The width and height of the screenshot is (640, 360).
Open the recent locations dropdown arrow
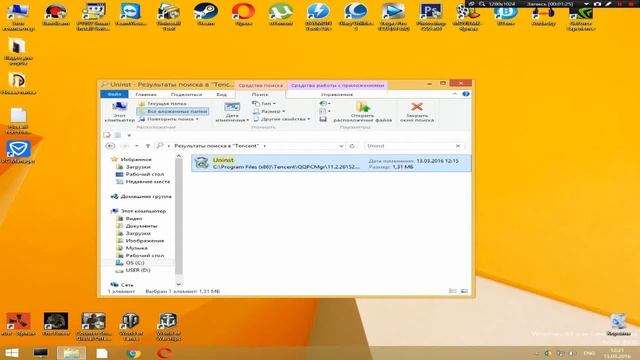click(x=137, y=146)
